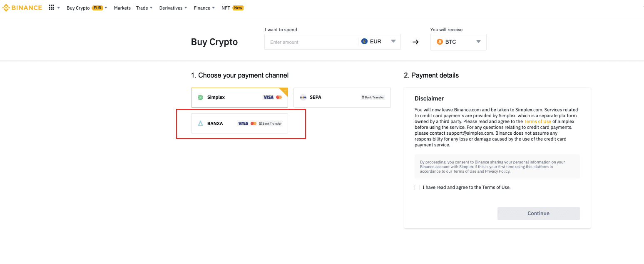Click the EUR badge in Buy Crypto menu
Image resolution: width=644 pixels, height=264 pixels.
pyautogui.click(x=97, y=8)
